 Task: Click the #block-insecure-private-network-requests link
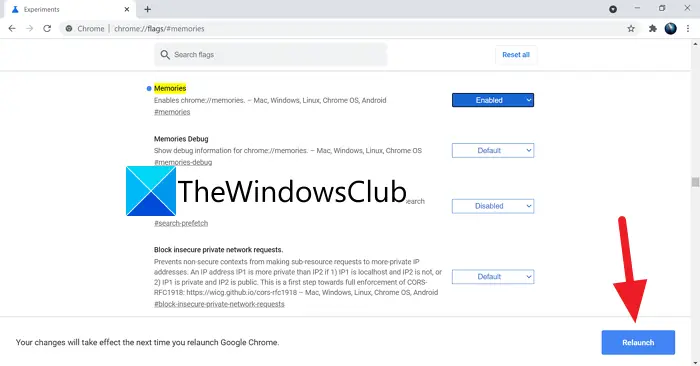(219, 304)
